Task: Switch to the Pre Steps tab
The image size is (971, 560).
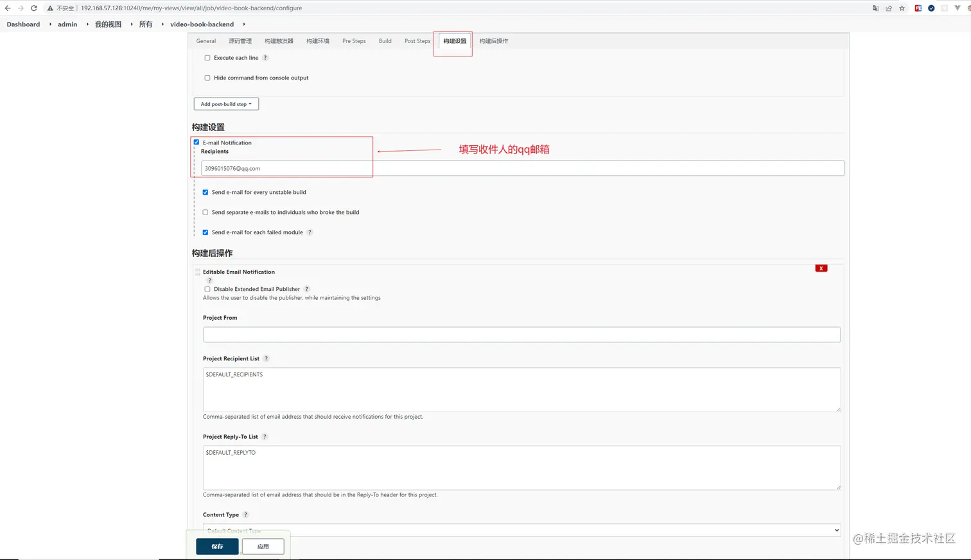Action: pyautogui.click(x=354, y=41)
